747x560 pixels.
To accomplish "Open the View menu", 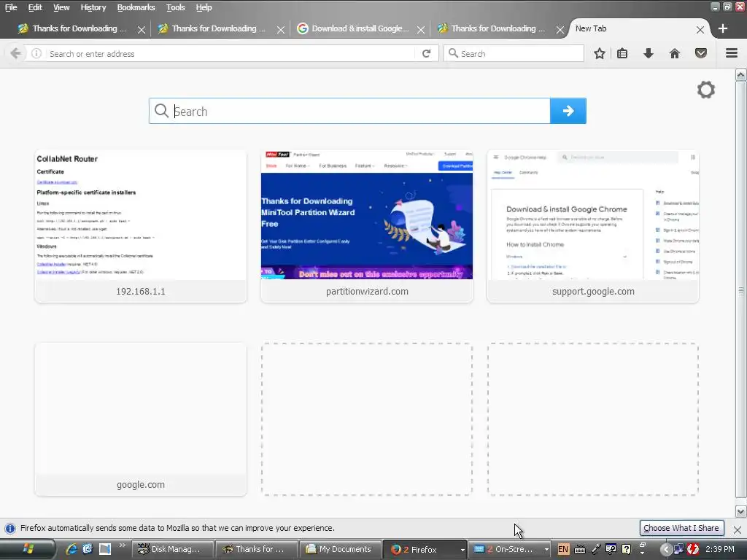I will click(x=61, y=7).
